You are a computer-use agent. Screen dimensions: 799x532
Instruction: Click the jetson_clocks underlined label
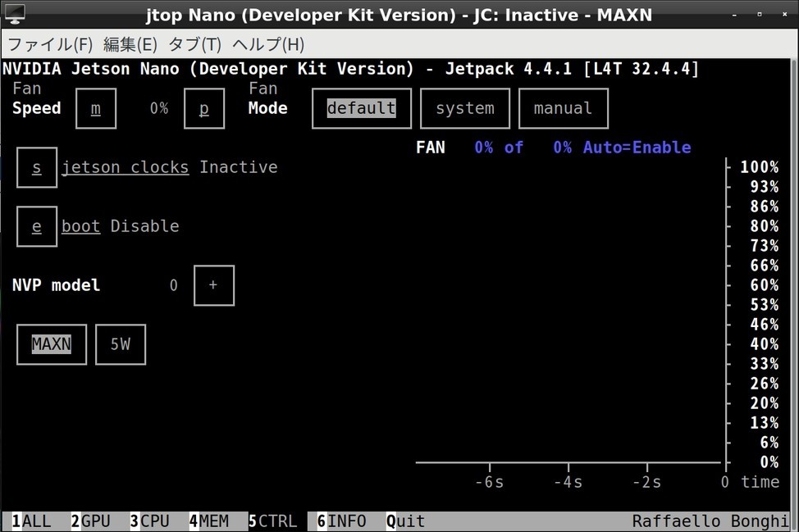coord(125,167)
